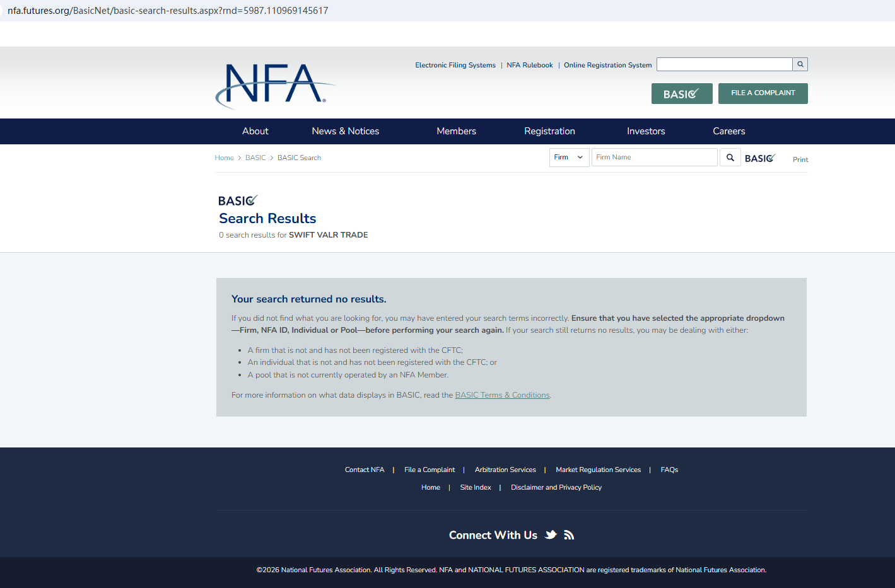This screenshot has width=895, height=588.
Task: Open the About menu
Action: pyautogui.click(x=255, y=131)
